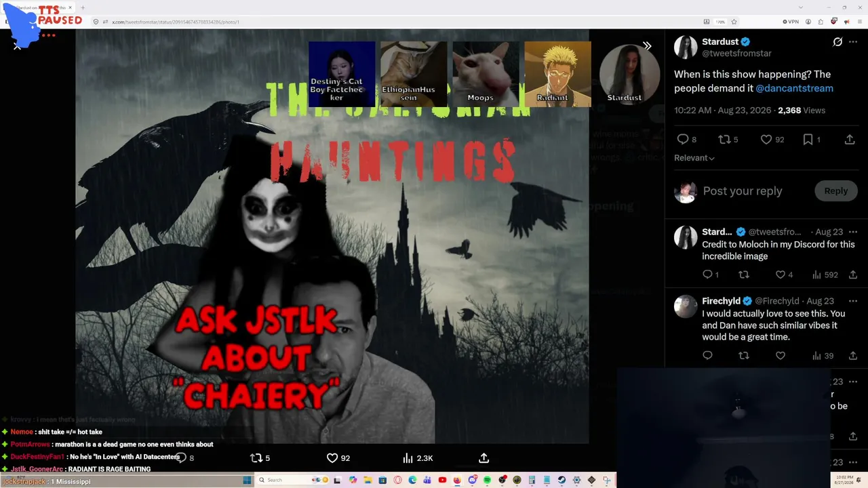Collapse the side panel with double-chevron icon

pos(647,45)
